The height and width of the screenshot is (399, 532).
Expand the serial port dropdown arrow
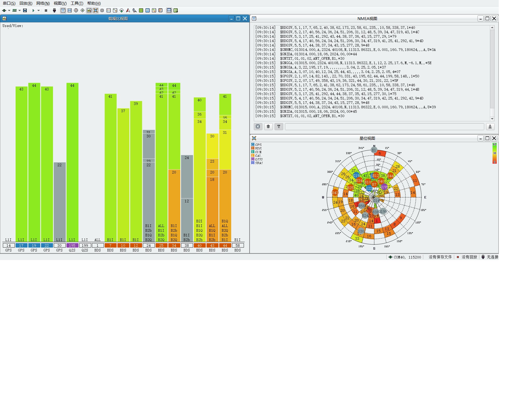9,10
